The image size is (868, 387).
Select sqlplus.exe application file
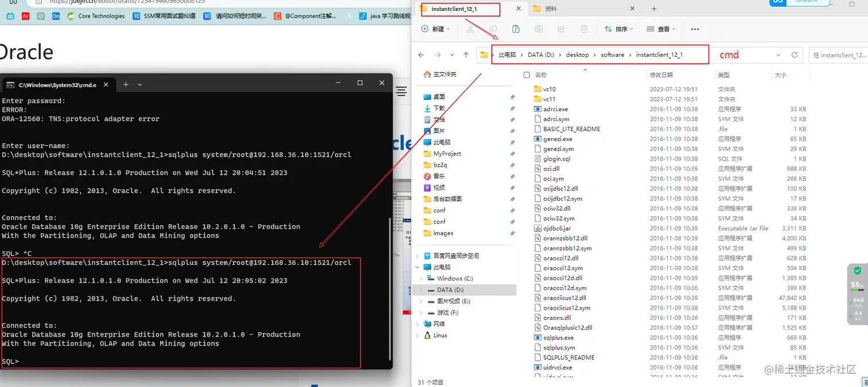558,338
